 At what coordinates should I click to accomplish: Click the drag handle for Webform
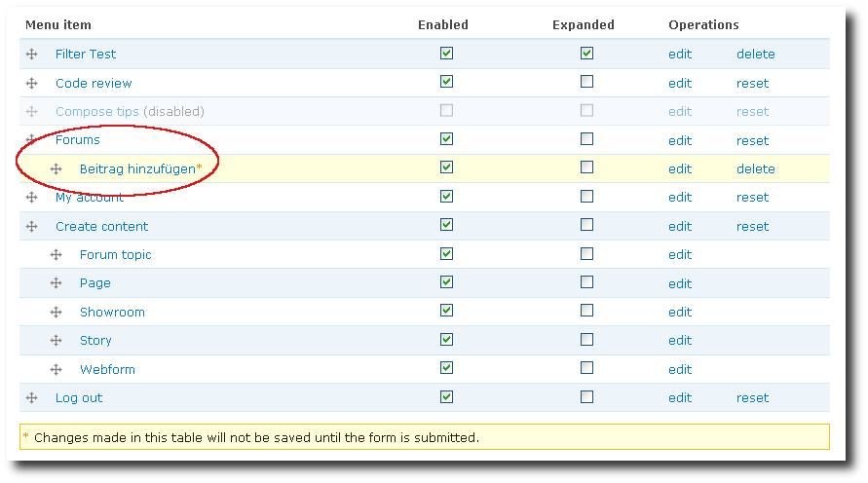(57, 370)
